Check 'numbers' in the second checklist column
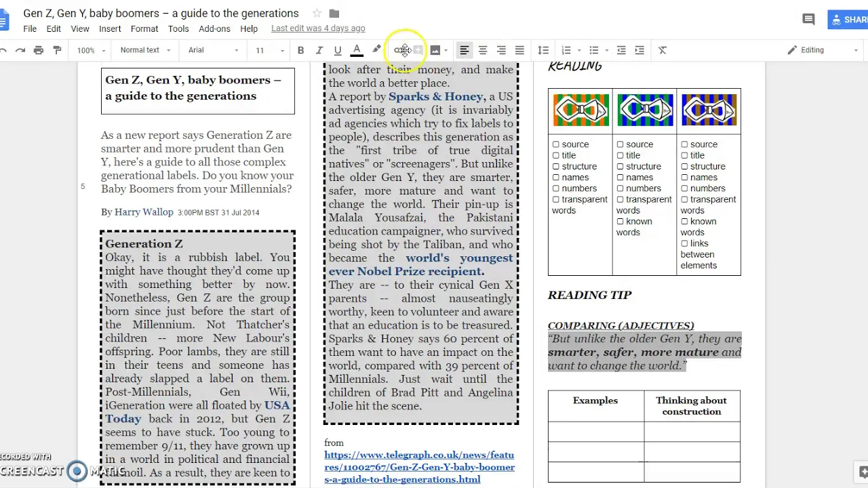 click(620, 189)
